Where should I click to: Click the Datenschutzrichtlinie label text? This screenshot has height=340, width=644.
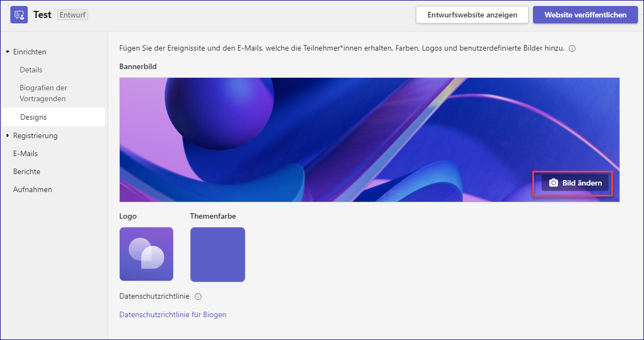pos(155,296)
